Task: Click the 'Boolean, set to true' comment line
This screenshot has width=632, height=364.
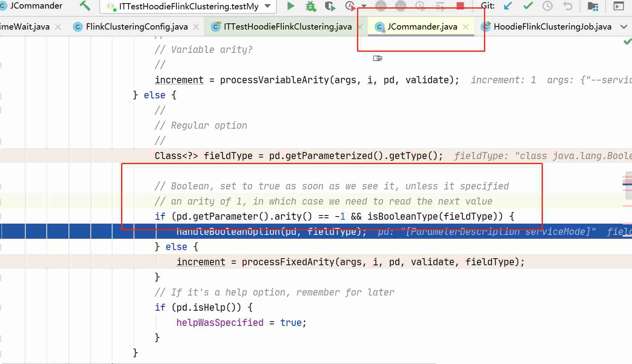Action: (x=332, y=186)
